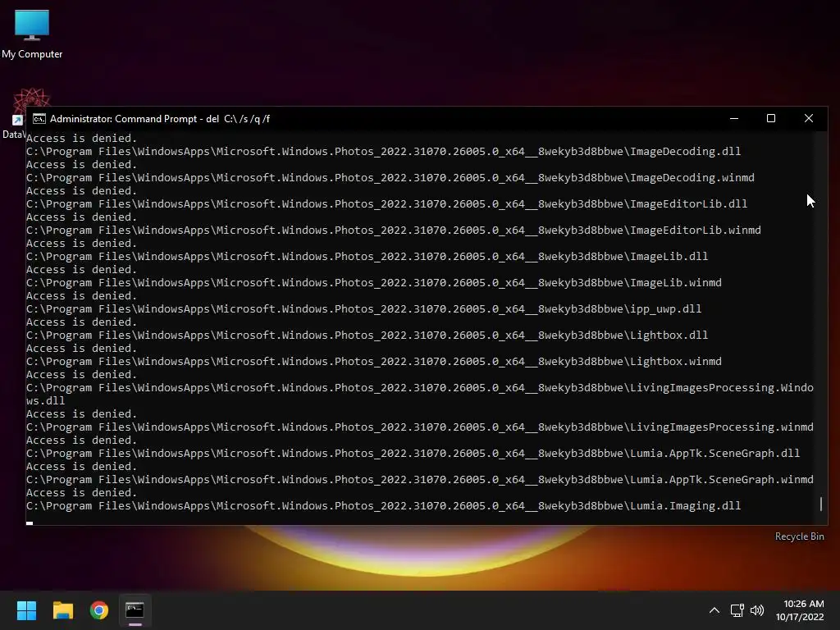Select the My Computer desktop icon

pyautogui.click(x=32, y=34)
